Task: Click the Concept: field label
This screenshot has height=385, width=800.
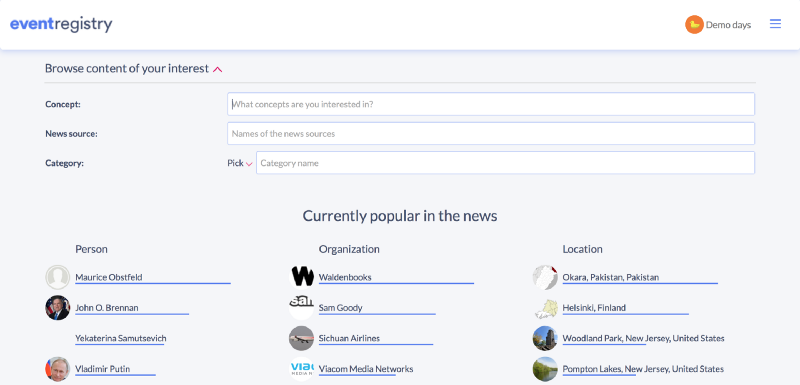Action: click(63, 105)
